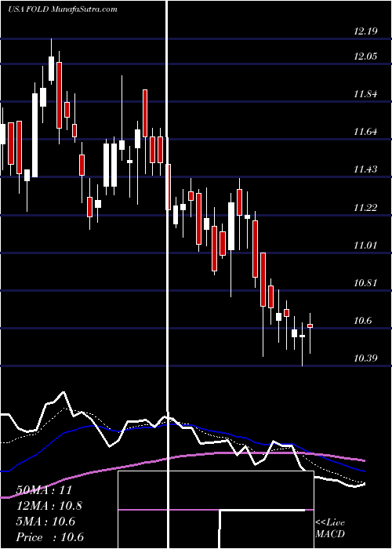The image size is (392, 549).
Task: Click the USA FOLD MunafaSutra.com title
Action: tap(63, 9)
